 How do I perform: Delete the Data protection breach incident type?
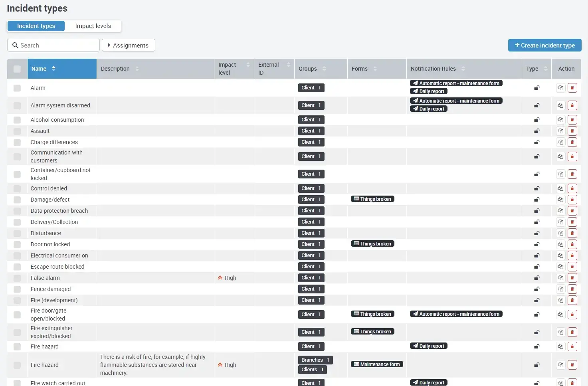pos(572,210)
